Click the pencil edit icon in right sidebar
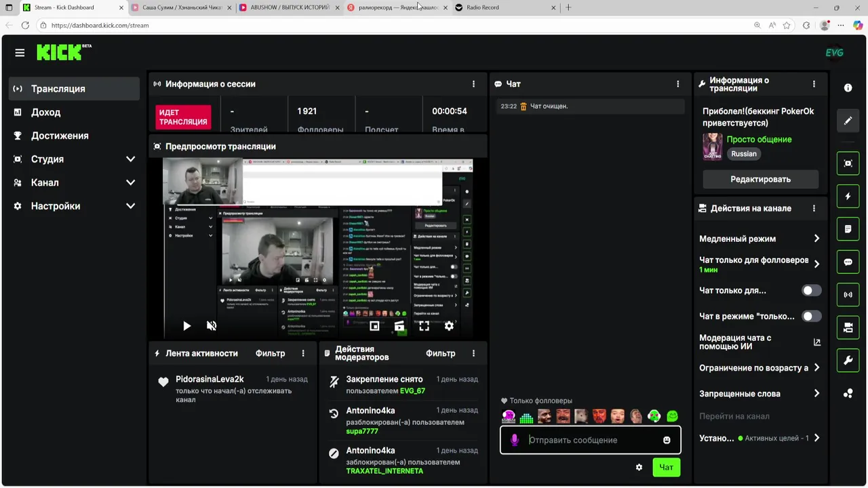 point(848,121)
